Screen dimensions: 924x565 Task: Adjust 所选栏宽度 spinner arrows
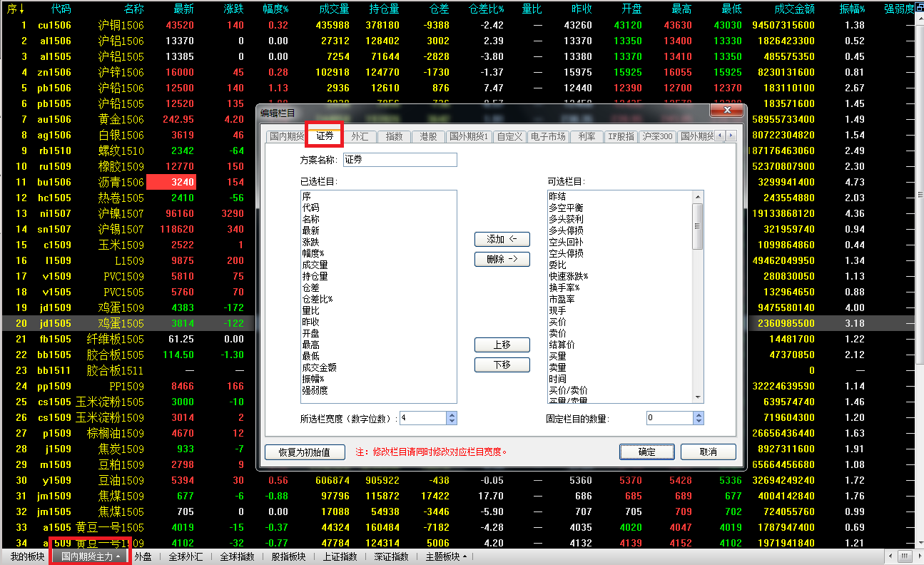click(x=451, y=418)
